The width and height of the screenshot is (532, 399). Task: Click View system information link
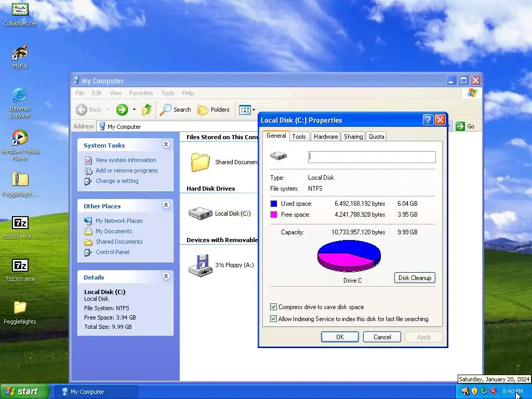126,160
